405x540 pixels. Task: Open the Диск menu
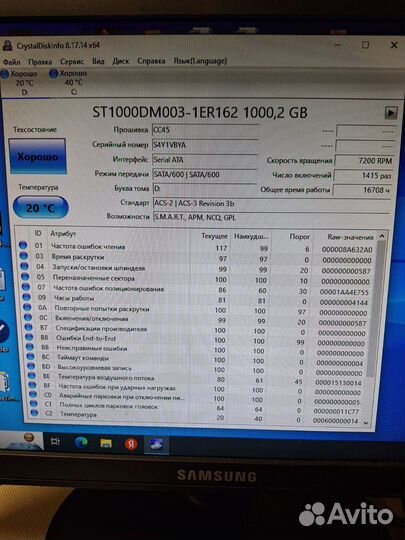point(120,61)
